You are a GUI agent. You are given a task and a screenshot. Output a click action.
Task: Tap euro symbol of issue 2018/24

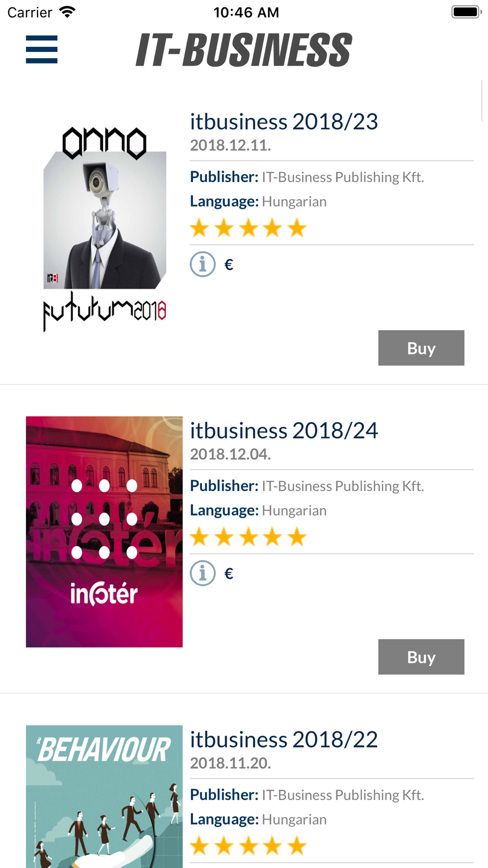click(x=228, y=574)
